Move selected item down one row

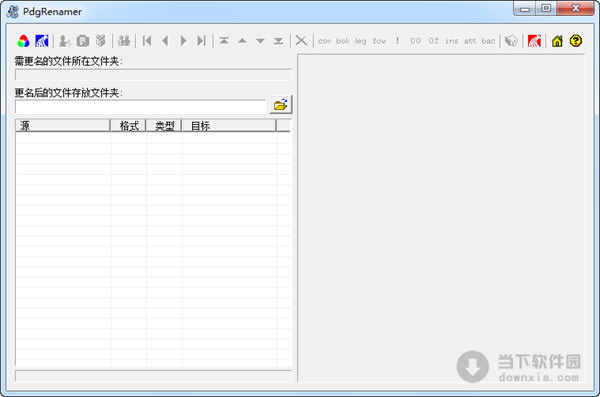click(261, 41)
